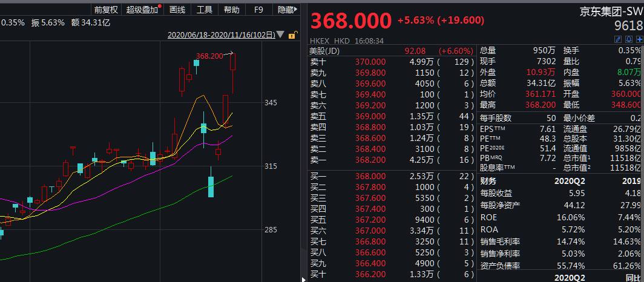Click the PE TTM 48.3 value
The height and width of the screenshot is (282, 644).
tap(548, 139)
